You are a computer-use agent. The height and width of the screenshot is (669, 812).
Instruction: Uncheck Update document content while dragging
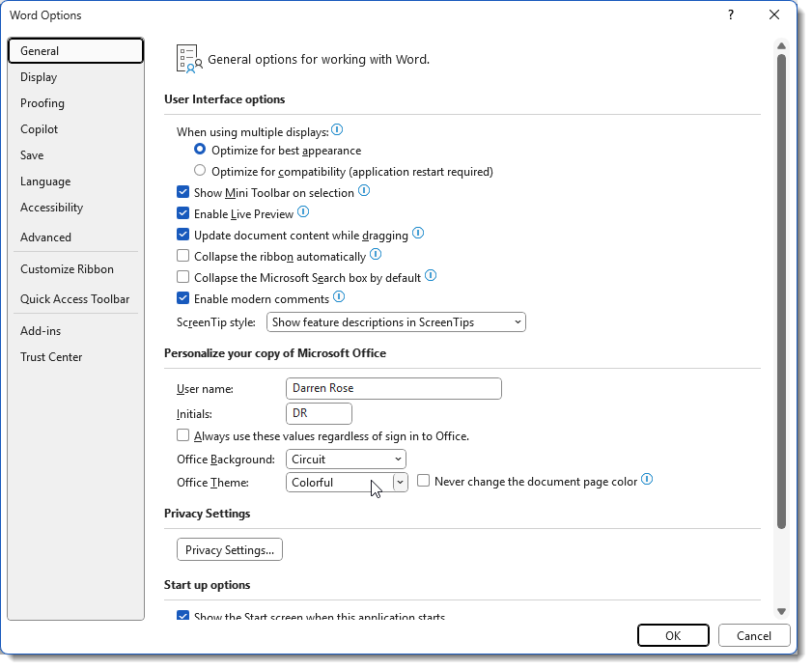coord(182,235)
